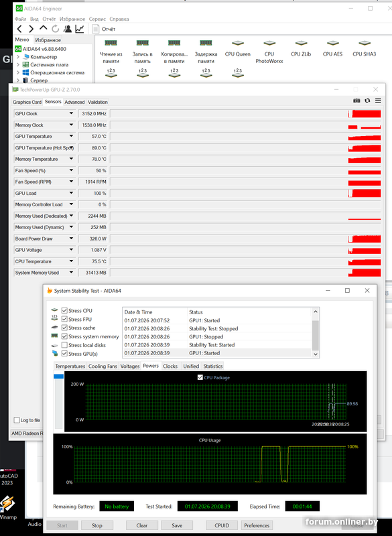Open AIDA64 user icon in toolbar
The width and height of the screenshot is (392, 536).
(x=67, y=29)
